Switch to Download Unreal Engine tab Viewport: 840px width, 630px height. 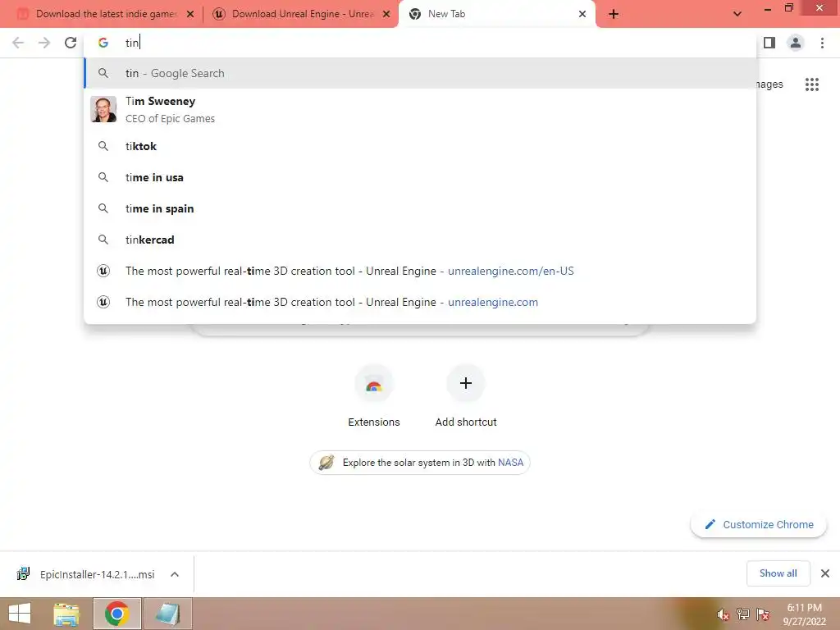(x=300, y=14)
